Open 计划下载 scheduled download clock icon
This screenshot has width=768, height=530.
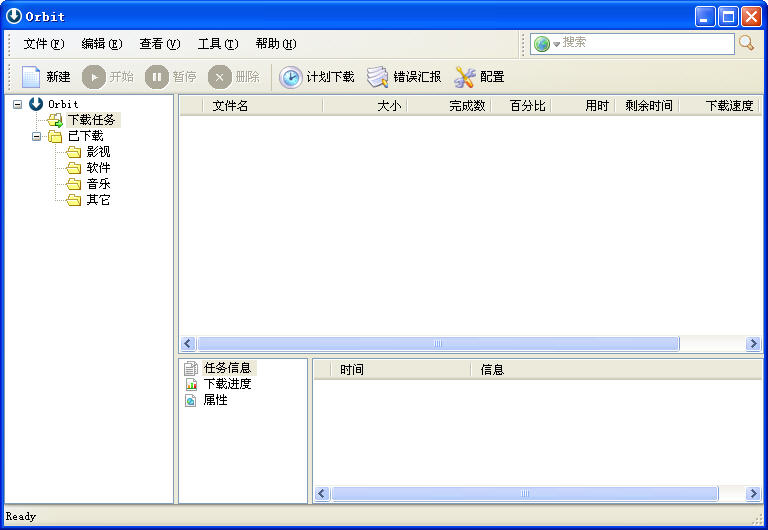(290, 77)
